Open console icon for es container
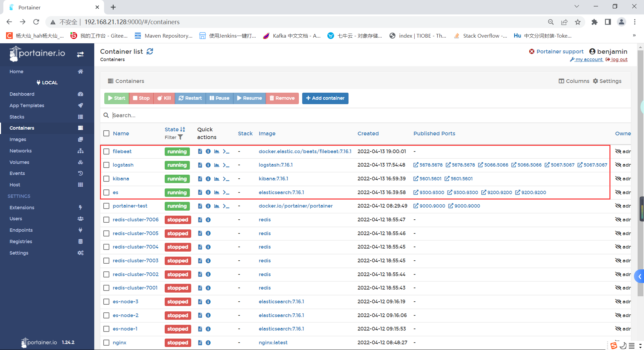644x350 pixels. (x=226, y=192)
